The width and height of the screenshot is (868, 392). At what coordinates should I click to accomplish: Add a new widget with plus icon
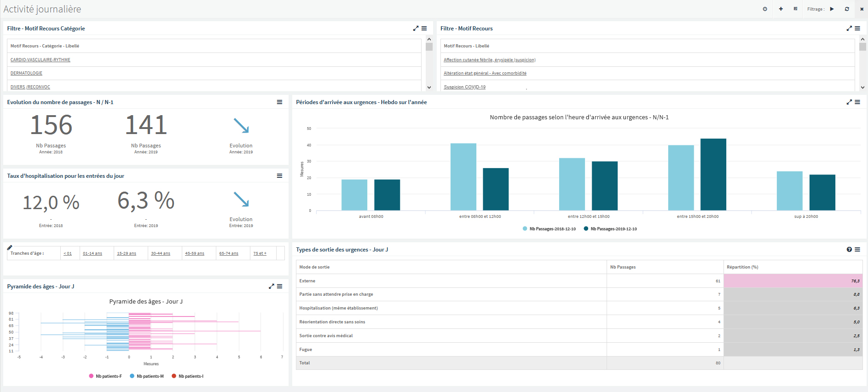pos(781,9)
